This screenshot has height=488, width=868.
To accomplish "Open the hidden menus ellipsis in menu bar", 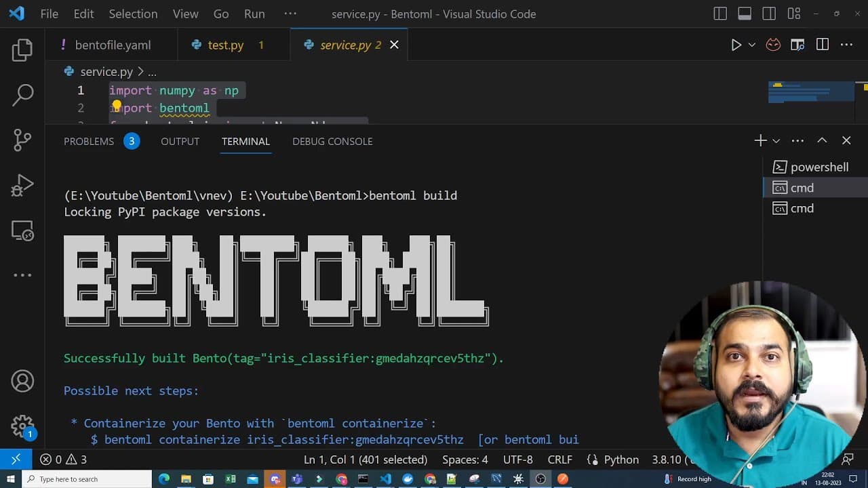I will coord(290,14).
